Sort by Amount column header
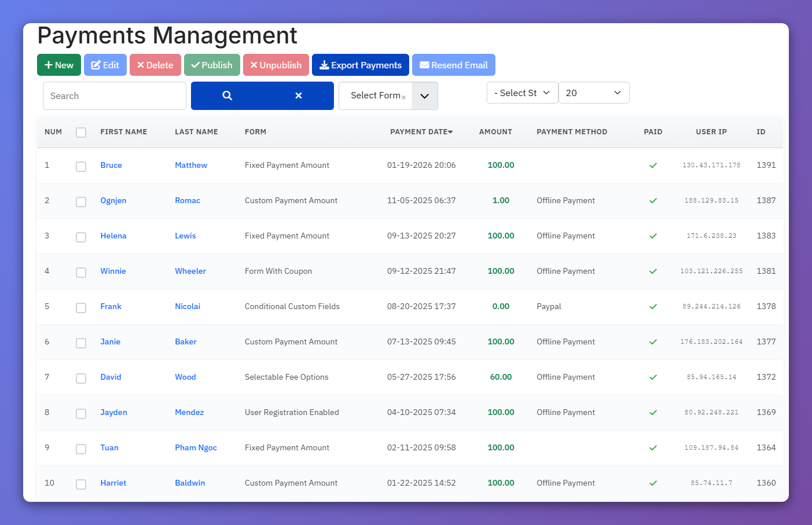Viewport: 812px width, 525px height. click(495, 132)
